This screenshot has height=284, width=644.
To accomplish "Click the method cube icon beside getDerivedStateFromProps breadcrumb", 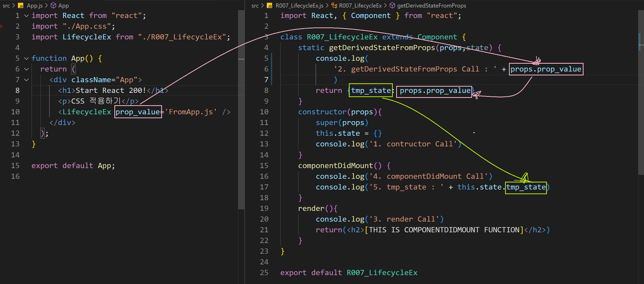I will click(392, 6).
